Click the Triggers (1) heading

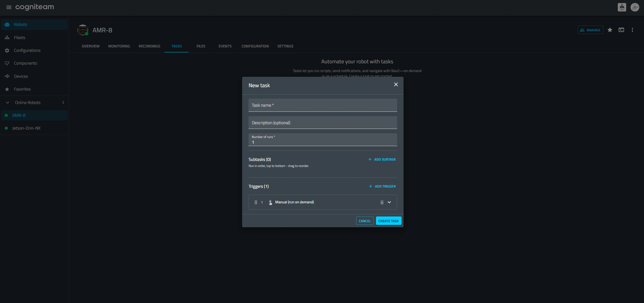[259, 187]
